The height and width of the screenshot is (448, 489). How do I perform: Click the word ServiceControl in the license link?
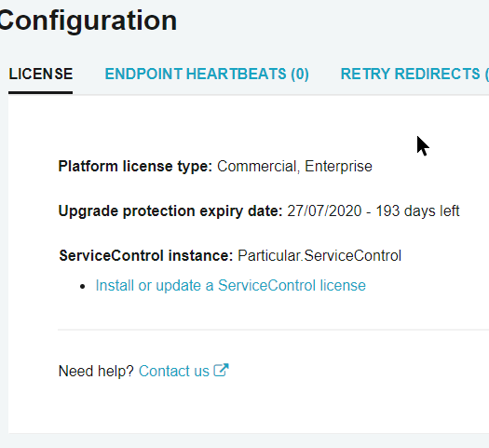266,286
